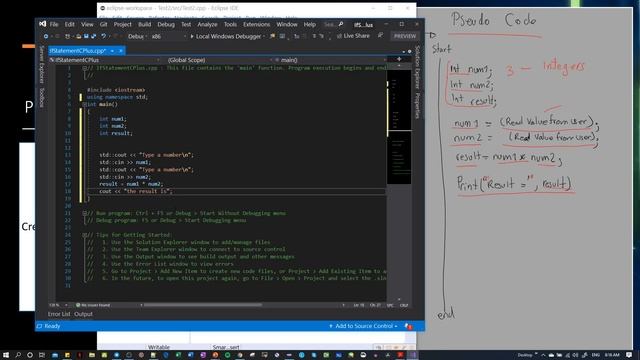640x360 pixels.
Task: Close the IfStatementCPlus.cpp tab
Action: (121, 51)
